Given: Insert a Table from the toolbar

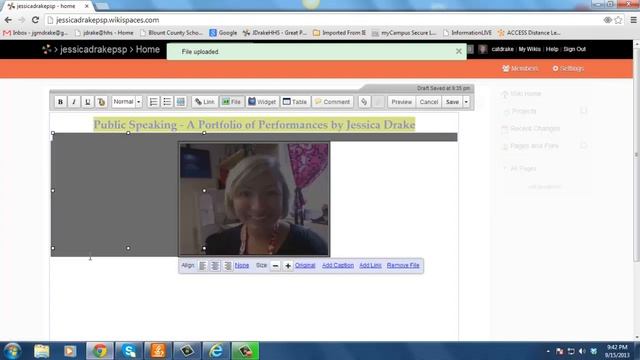Looking at the screenshot, I should pos(295,102).
